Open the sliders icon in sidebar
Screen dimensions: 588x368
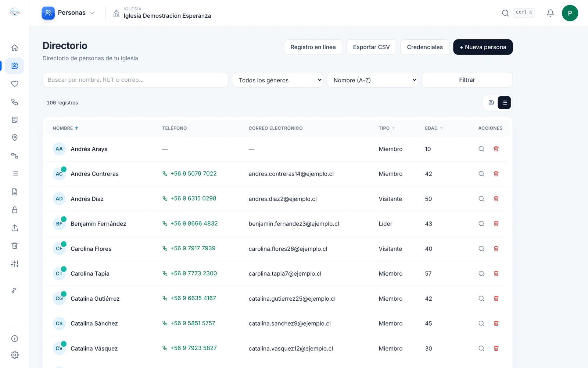15,264
